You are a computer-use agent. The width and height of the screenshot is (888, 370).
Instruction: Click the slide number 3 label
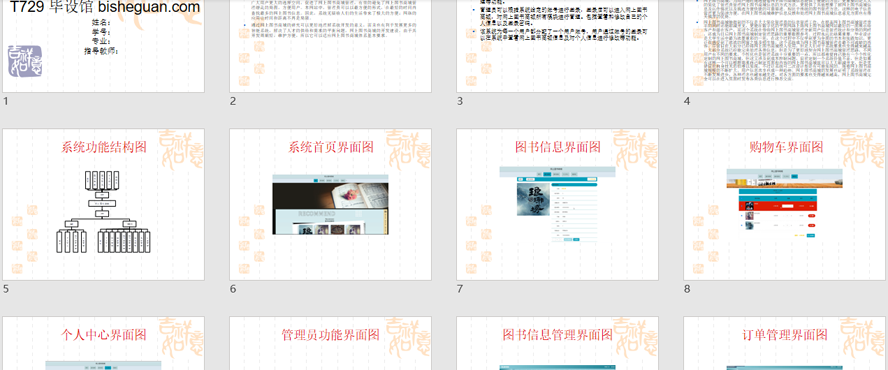pyautogui.click(x=460, y=101)
